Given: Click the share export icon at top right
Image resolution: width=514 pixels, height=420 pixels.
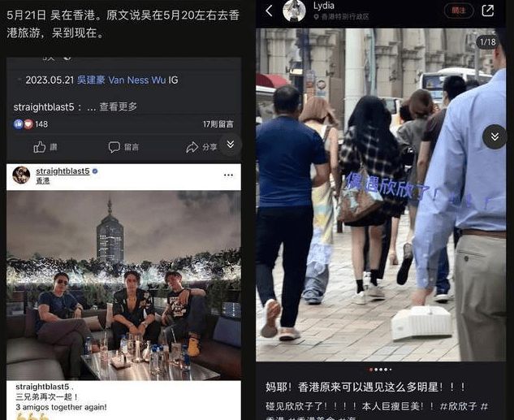Looking at the screenshot, I should pos(487,11).
